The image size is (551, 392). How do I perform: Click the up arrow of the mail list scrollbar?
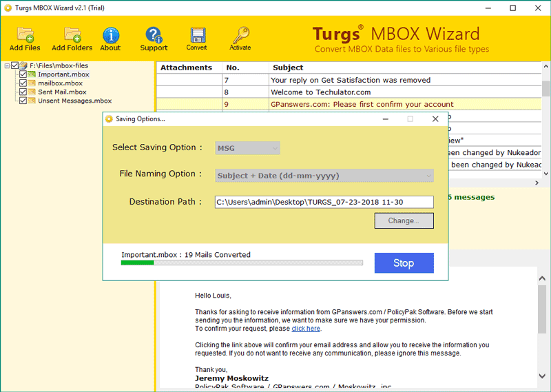click(545, 66)
